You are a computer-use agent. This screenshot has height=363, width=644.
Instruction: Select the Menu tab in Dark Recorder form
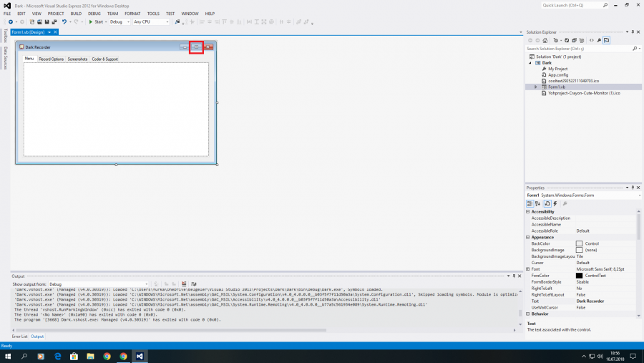click(29, 59)
